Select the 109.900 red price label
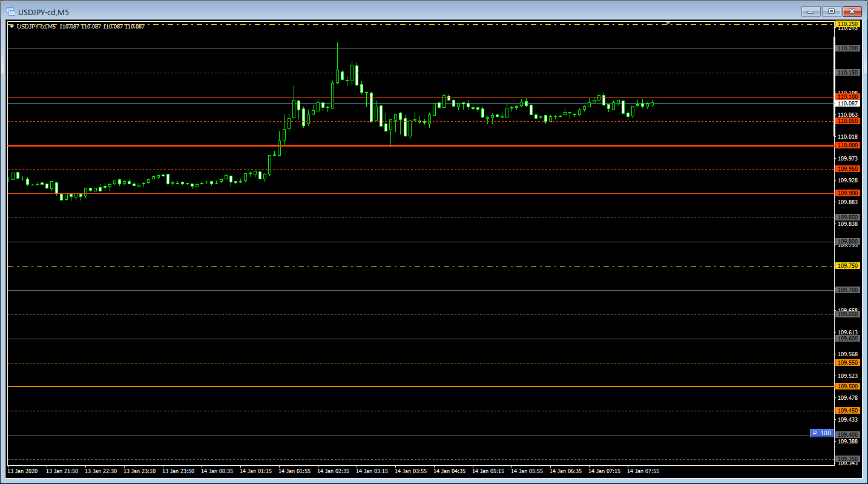 pyautogui.click(x=847, y=193)
